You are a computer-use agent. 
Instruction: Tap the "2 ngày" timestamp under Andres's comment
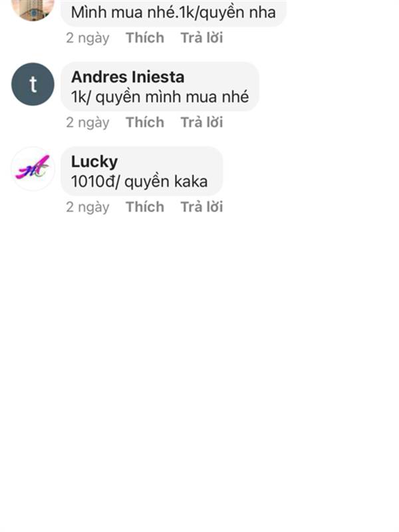pos(88,122)
